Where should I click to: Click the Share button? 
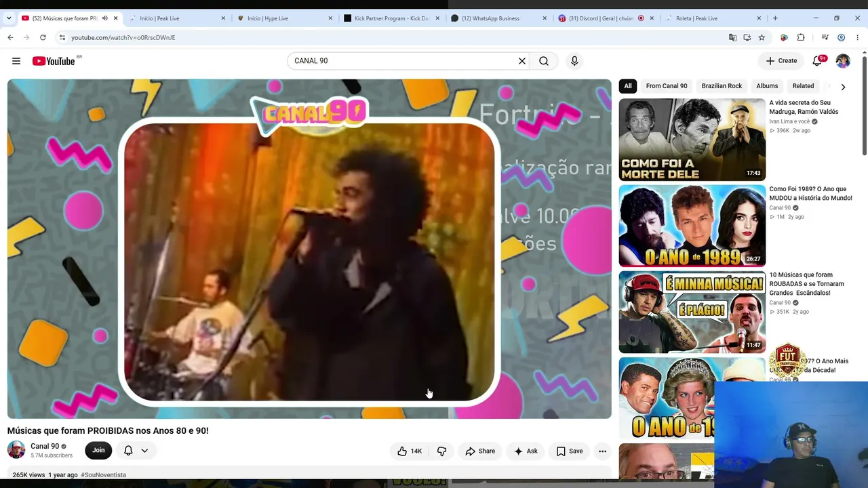(480, 451)
